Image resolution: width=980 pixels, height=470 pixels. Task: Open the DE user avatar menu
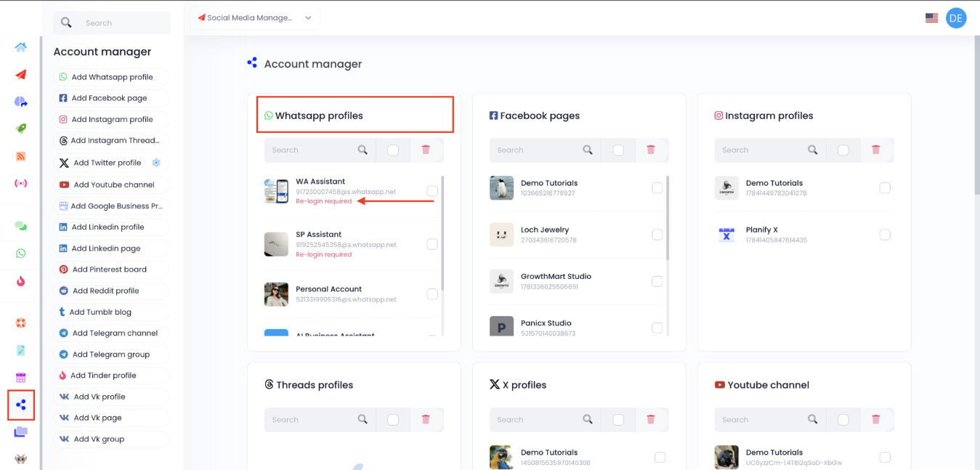956,18
